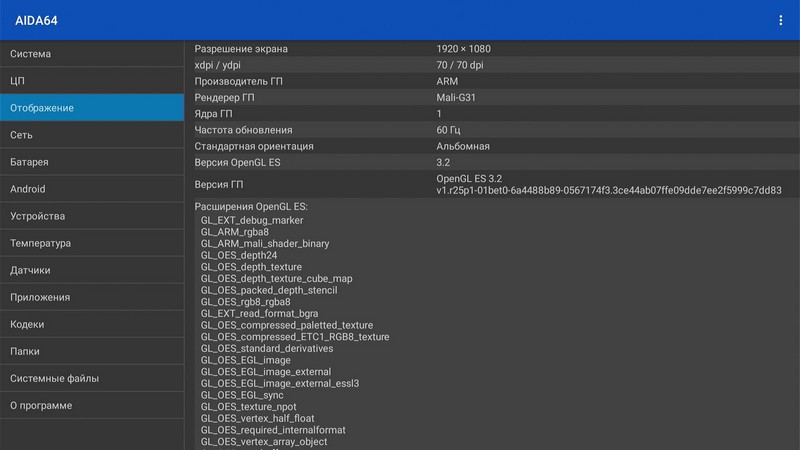800x450 pixels.
Task: Select Система in the sidebar
Action: (x=92, y=54)
